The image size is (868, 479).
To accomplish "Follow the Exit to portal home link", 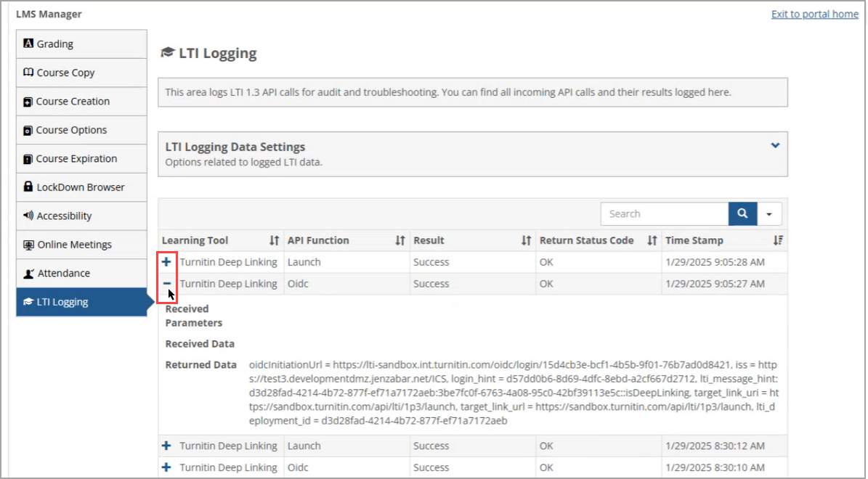I will pyautogui.click(x=814, y=14).
